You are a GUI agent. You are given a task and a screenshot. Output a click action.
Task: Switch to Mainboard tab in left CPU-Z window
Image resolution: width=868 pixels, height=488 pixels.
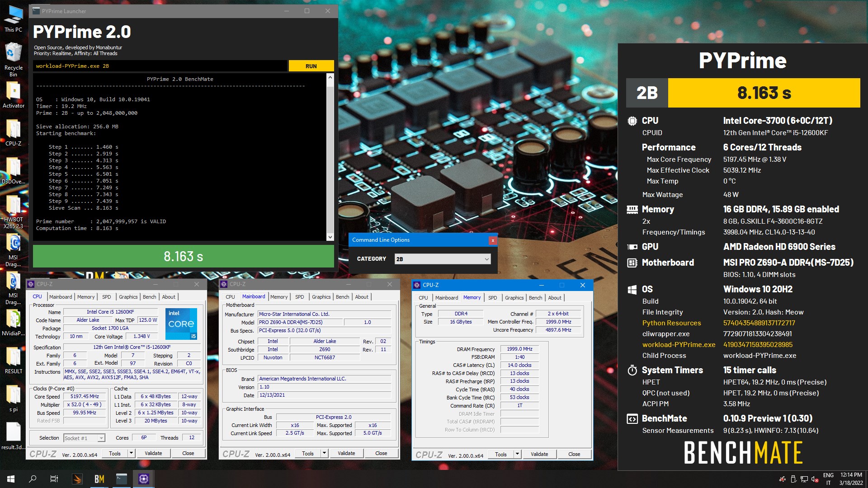[61, 297]
